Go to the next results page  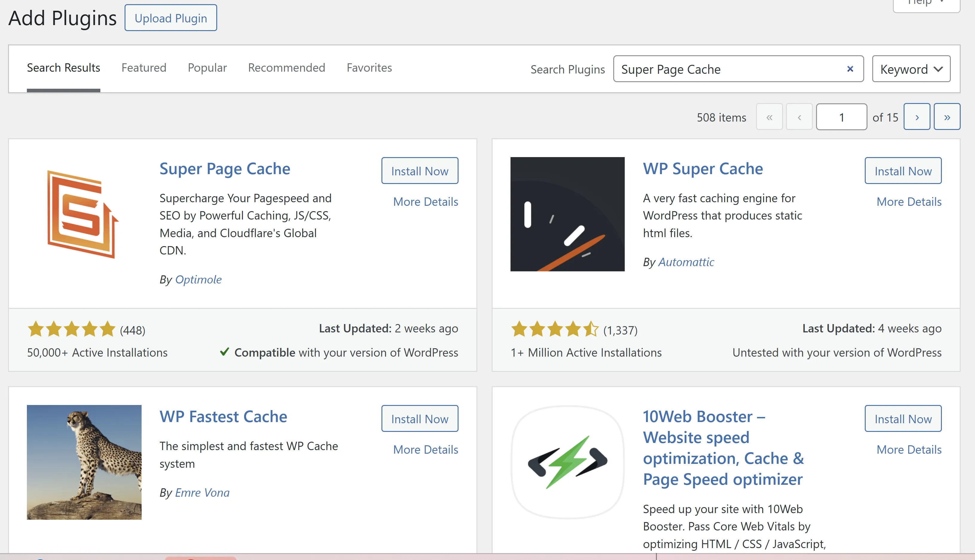[x=916, y=117]
